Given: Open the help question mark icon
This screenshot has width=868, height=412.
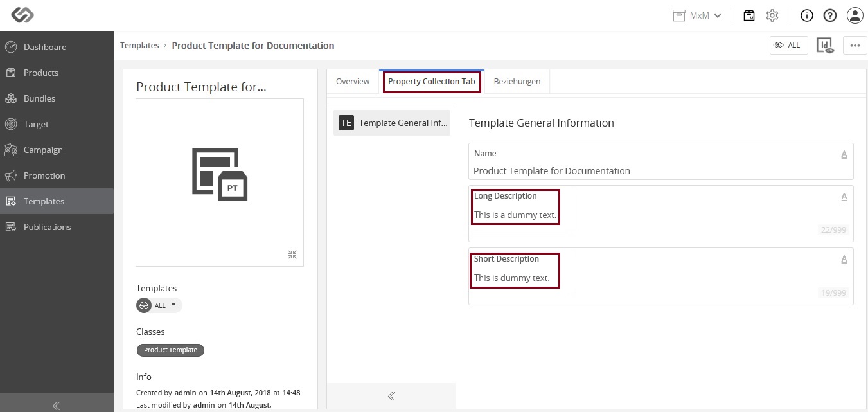Looking at the screenshot, I should pyautogui.click(x=829, y=15).
